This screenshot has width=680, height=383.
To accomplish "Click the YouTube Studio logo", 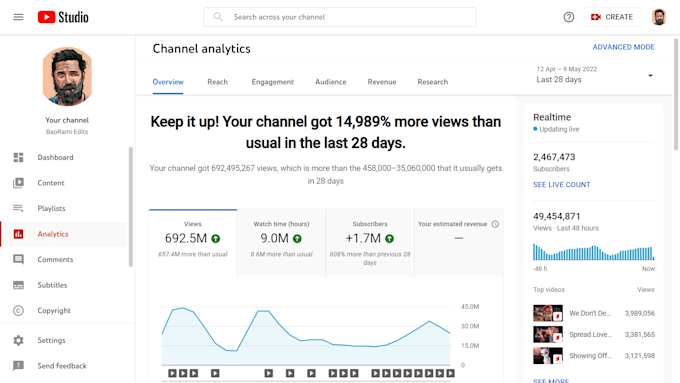I will pos(63,17).
